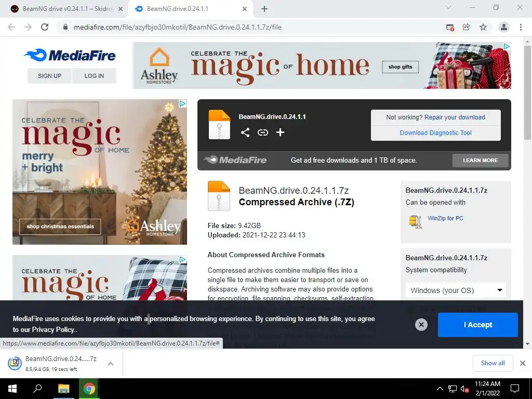Bookmark this page with the star icon
The width and height of the screenshot is (532, 399).
click(x=483, y=27)
